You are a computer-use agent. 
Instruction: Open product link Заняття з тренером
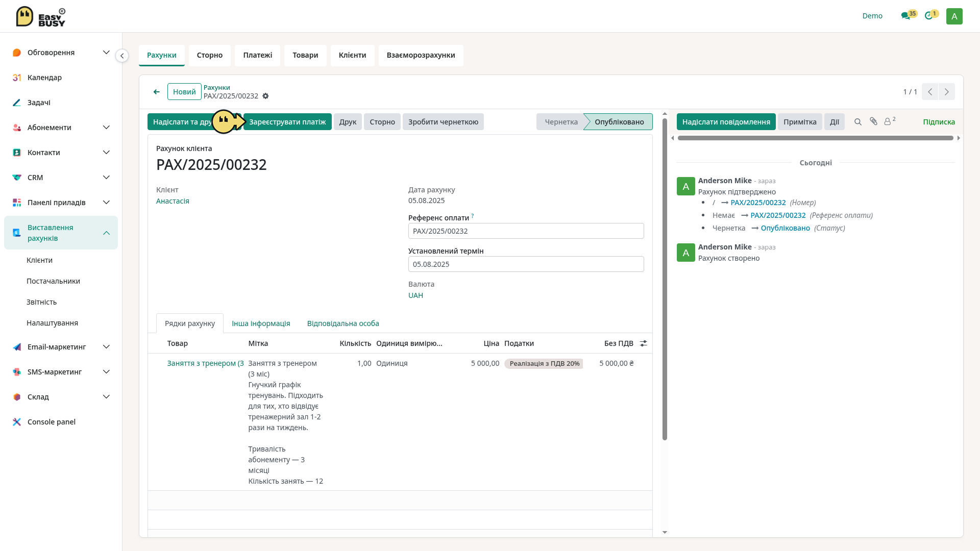205,363
